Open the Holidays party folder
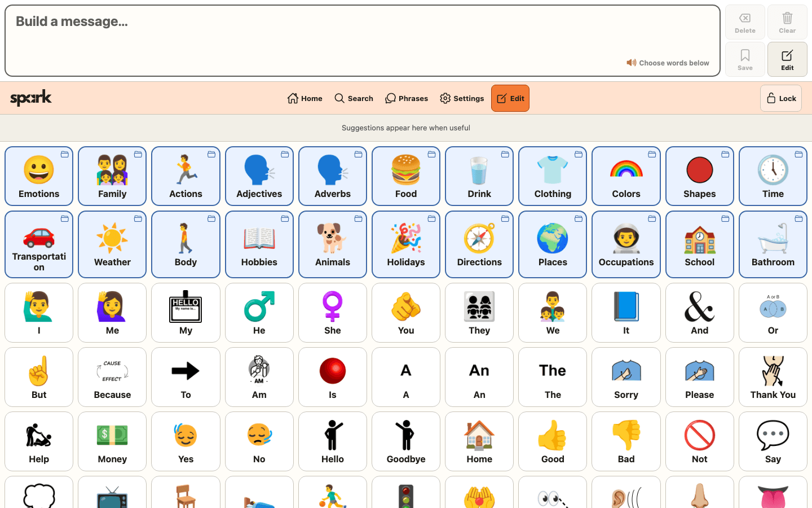 click(406, 244)
